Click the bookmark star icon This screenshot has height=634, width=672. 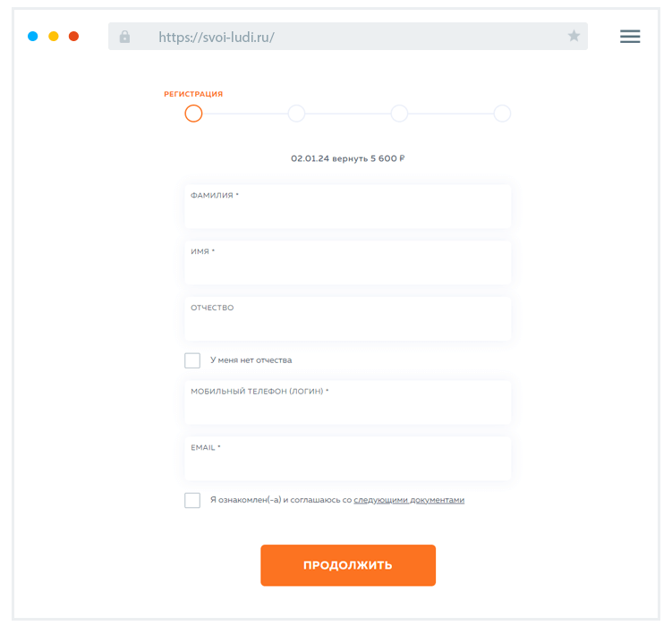pos(574,37)
